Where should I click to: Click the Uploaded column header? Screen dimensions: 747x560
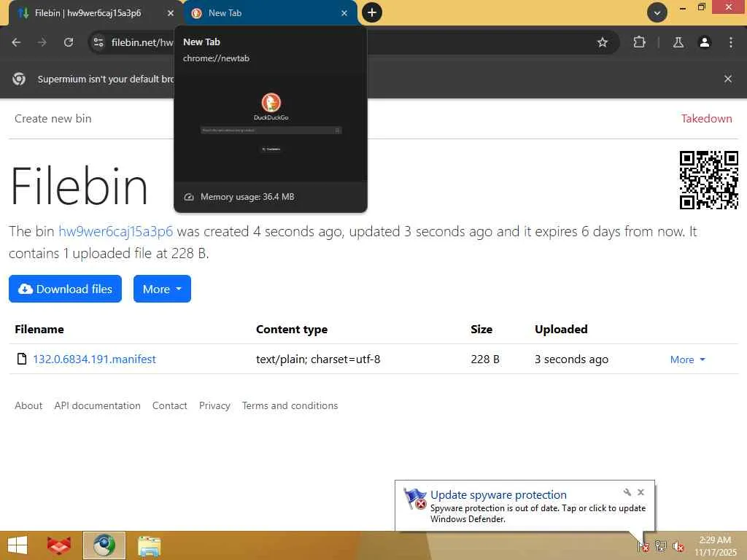tap(561, 329)
